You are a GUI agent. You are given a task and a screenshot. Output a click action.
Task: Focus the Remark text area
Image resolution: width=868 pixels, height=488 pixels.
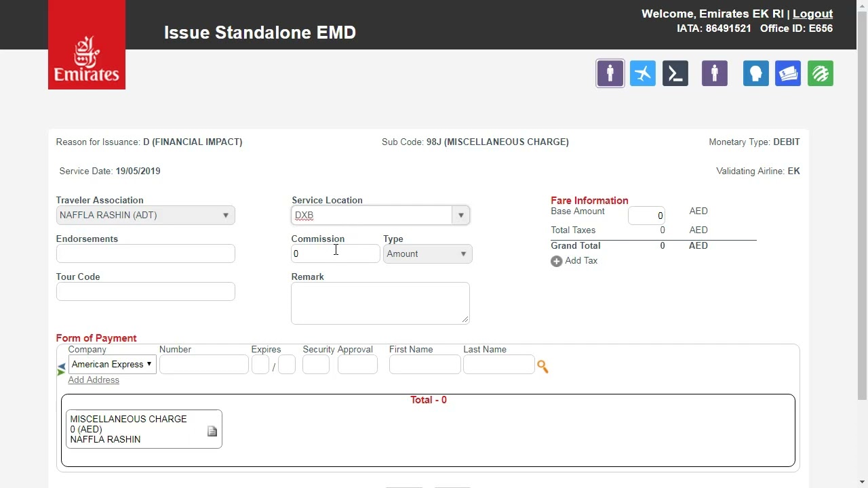point(380,303)
